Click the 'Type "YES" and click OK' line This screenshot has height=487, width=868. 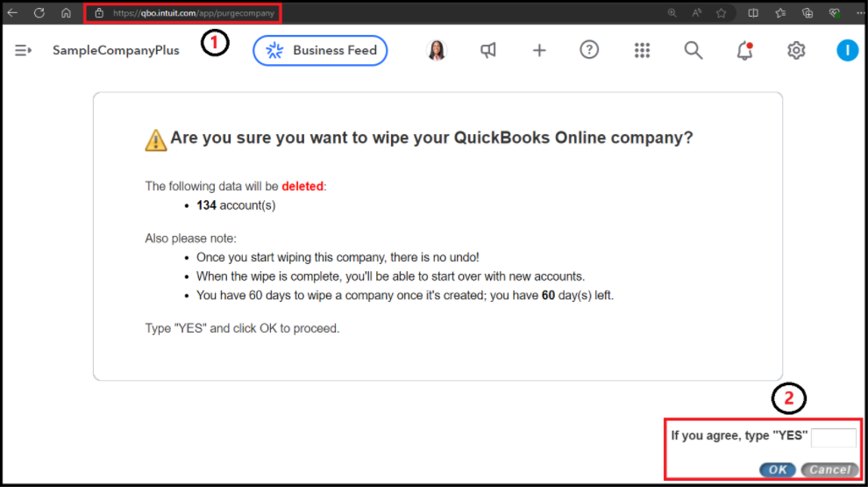pos(242,328)
